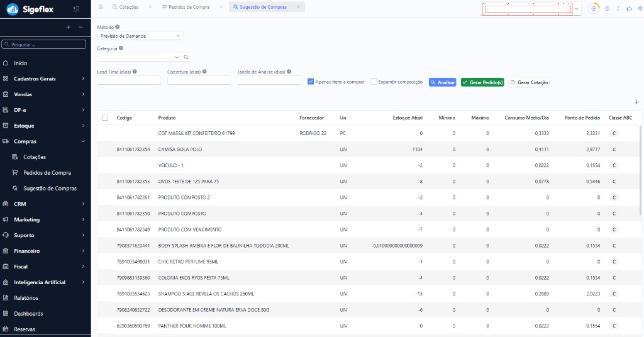Uncheck Apenas itens a comprar
Viewport: 644px width, 337px height.
pyautogui.click(x=311, y=82)
